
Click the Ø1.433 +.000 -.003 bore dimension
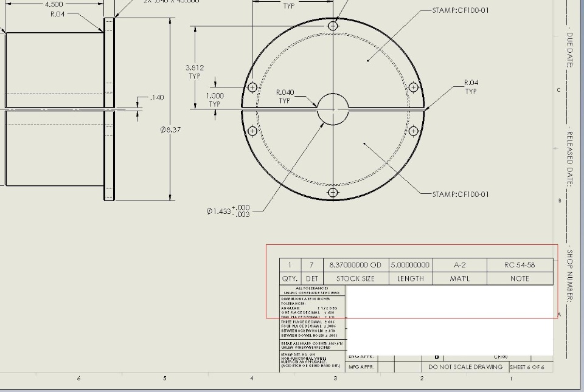228,211
